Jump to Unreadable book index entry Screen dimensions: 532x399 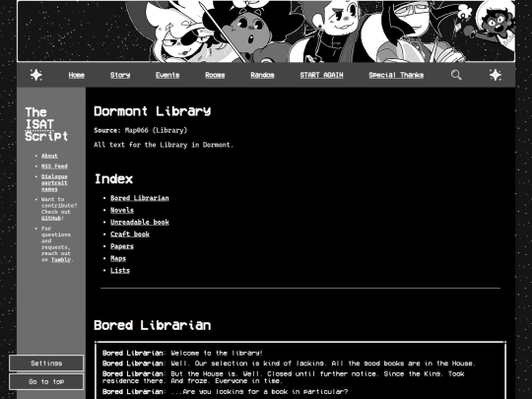coord(140,222)
